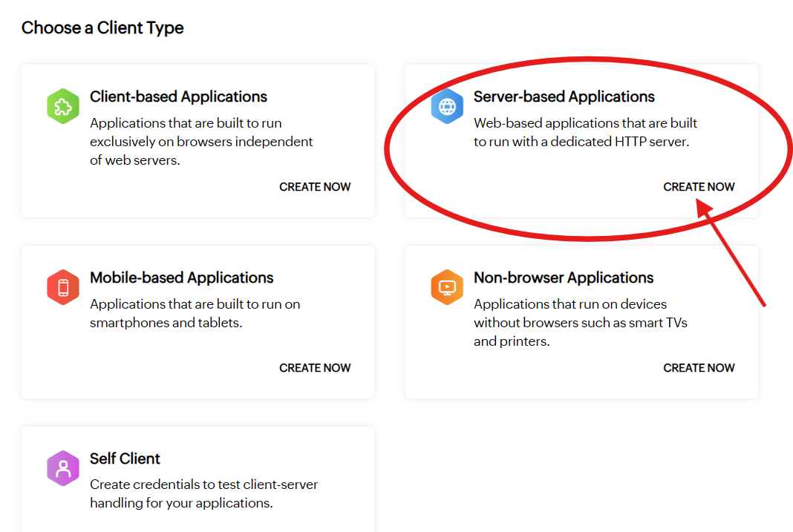
Task: Click the Self Client credentials description text
Action: 203,493
